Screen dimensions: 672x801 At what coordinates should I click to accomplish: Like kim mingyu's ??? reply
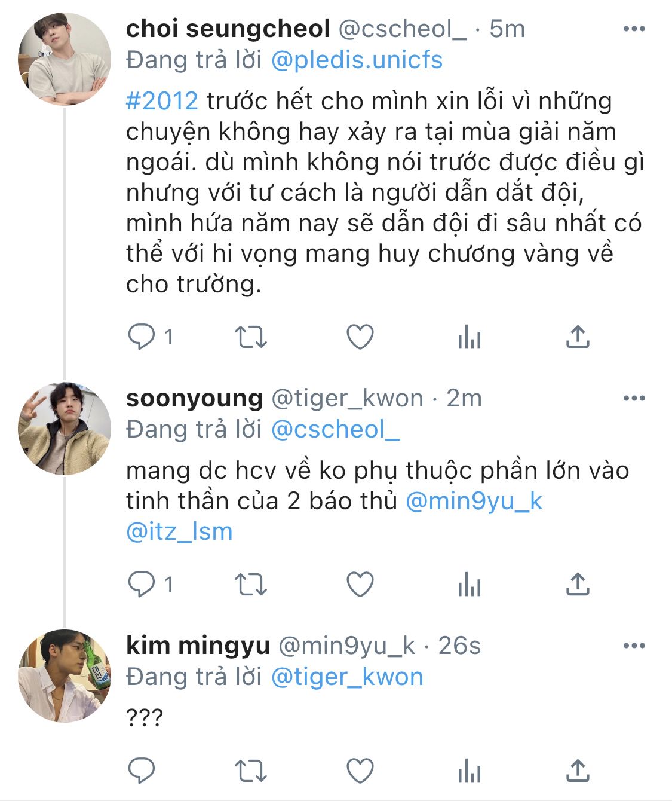pos(360,771)
